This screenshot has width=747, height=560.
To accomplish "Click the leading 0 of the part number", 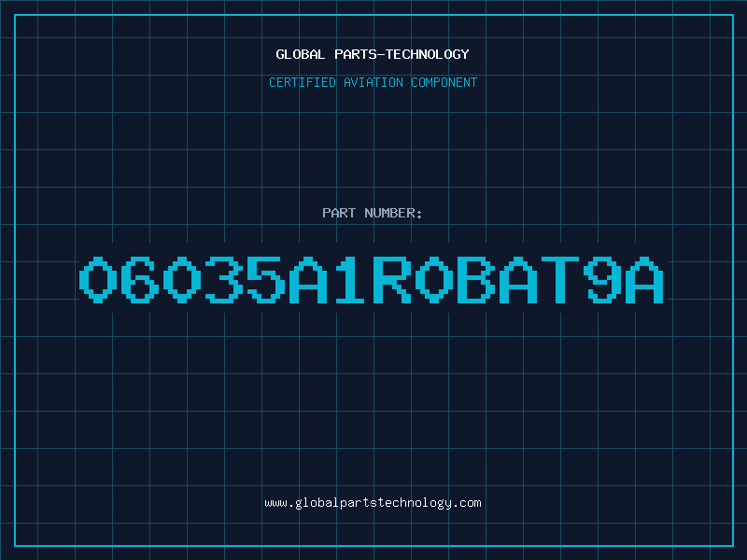I will coord(98,279).
